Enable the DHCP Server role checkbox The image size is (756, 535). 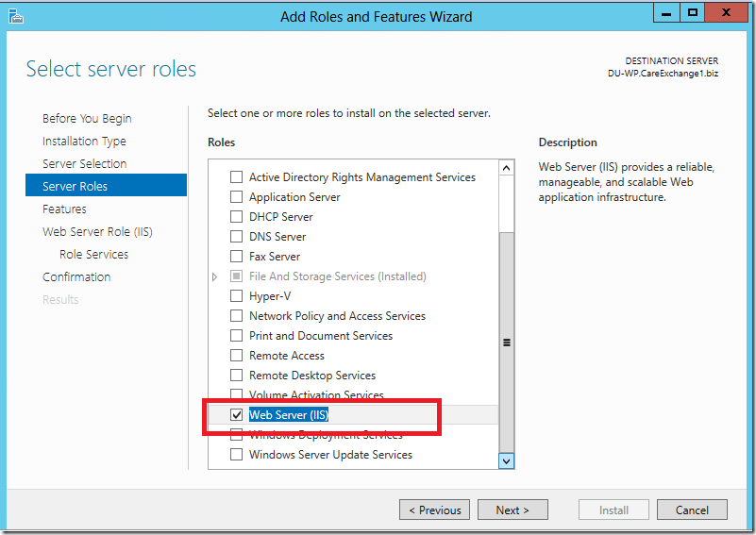[236, 217]
